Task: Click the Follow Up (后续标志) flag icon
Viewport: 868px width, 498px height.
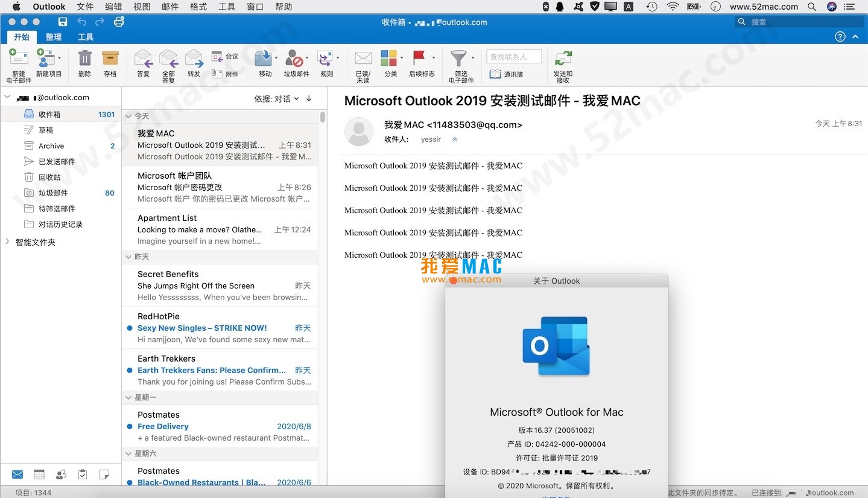Action: click(x=419, y=58)
